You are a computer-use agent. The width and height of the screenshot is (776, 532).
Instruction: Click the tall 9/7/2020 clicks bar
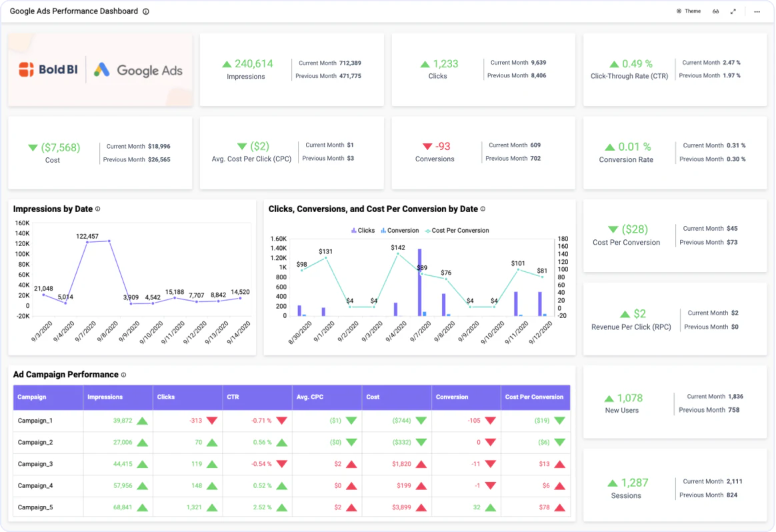tap(420, 282)
